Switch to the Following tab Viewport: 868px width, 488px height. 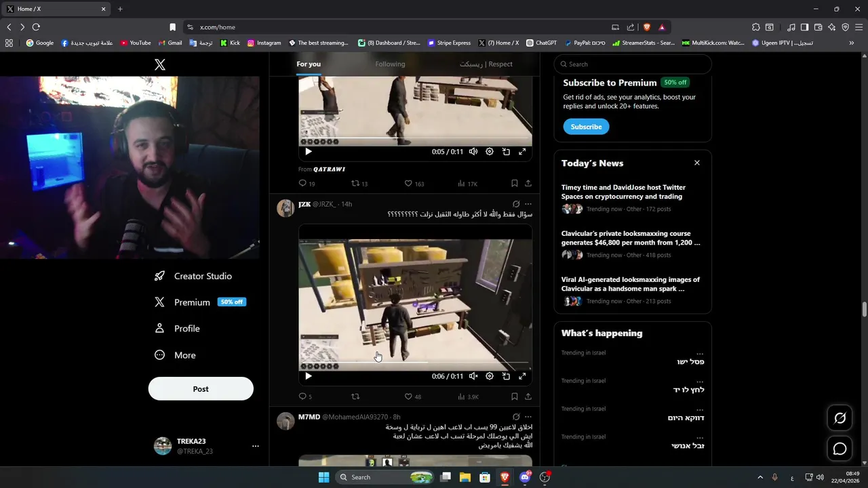tap(390, 64)
